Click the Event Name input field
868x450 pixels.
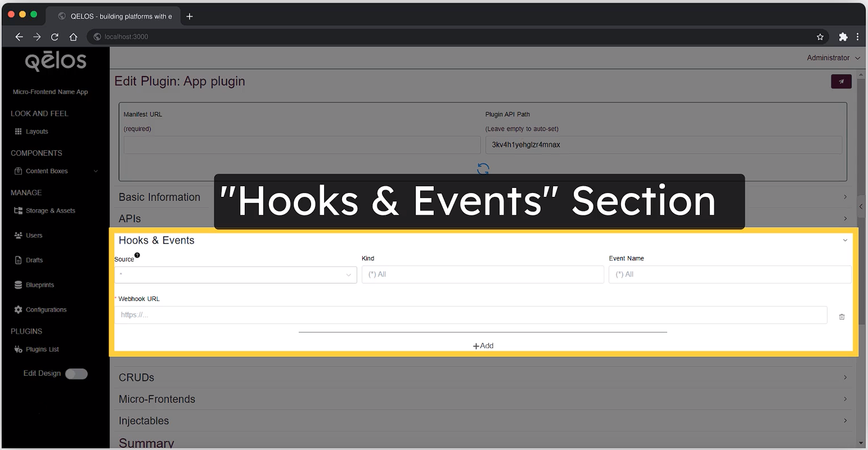tap(729, 274)
